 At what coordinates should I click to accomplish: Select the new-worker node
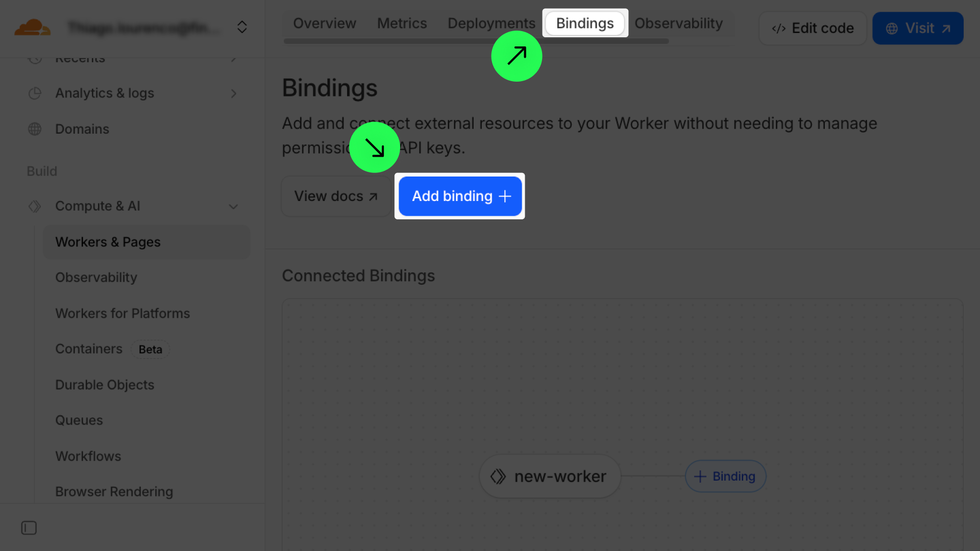pos(550,477)
